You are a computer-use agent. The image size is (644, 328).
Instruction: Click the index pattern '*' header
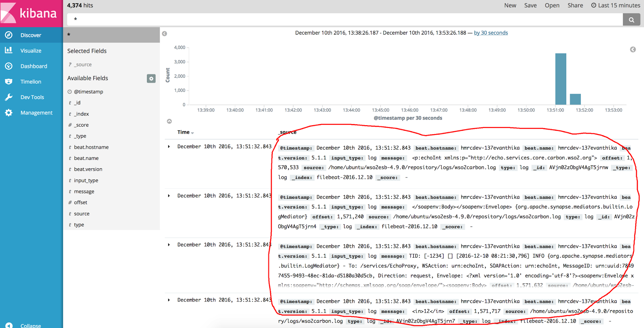tap(111, 35)
